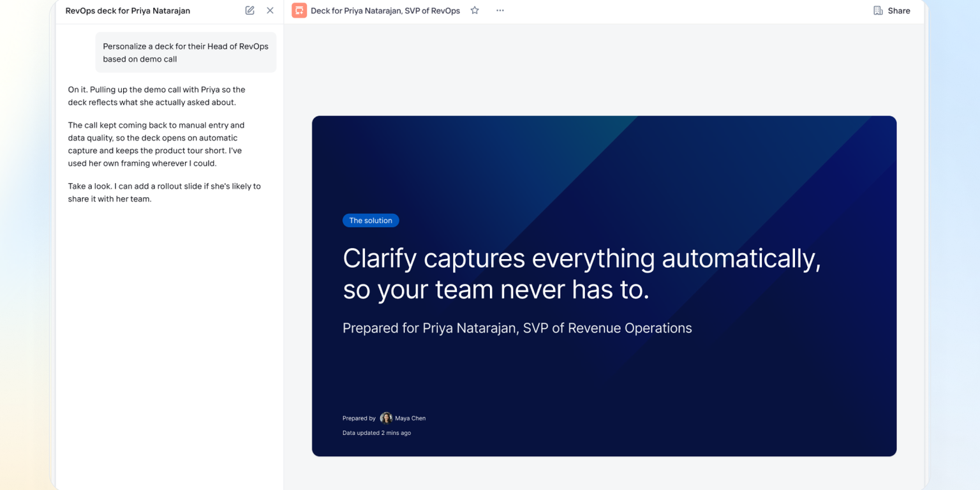Screen dimensions: 980x490
Task: Click the 'On it. Pulling up the demo call' reply
Action: pos(157,96)
